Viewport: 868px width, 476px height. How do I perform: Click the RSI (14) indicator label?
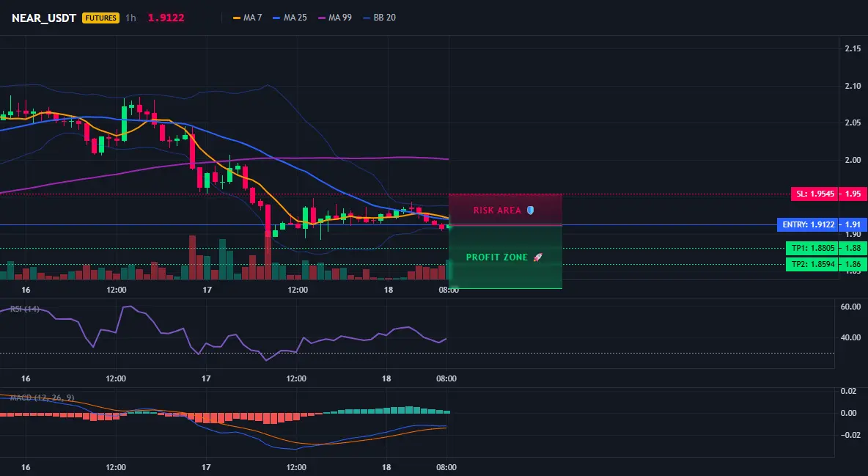(x=25, y=309)
